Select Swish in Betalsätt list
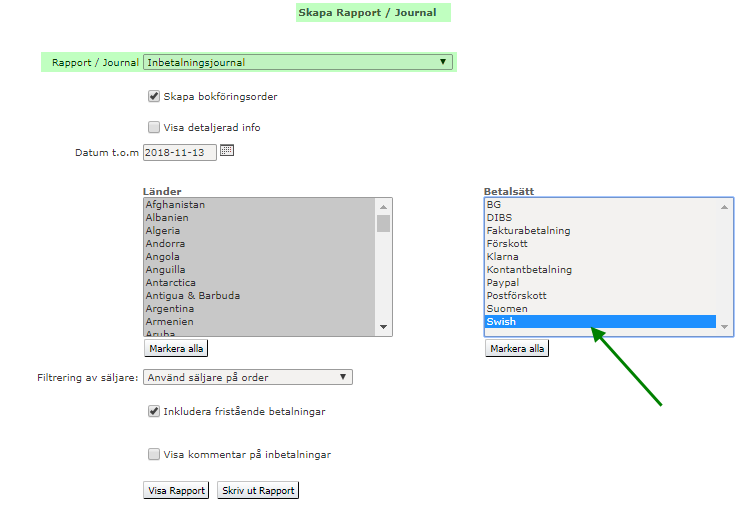The width and height of the screenshot is (750, 515). click(600, 322)
